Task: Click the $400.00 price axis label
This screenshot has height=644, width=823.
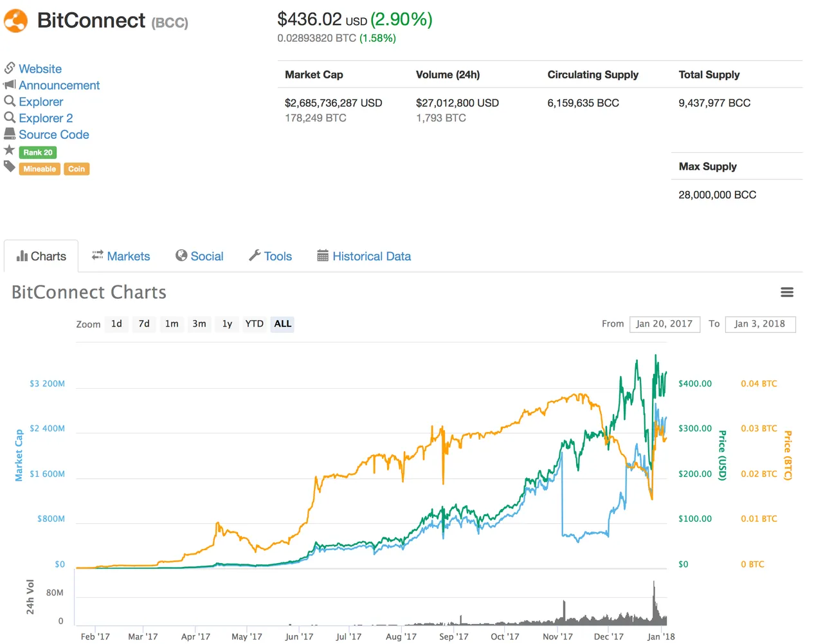Action: click(x=695, y=384)
